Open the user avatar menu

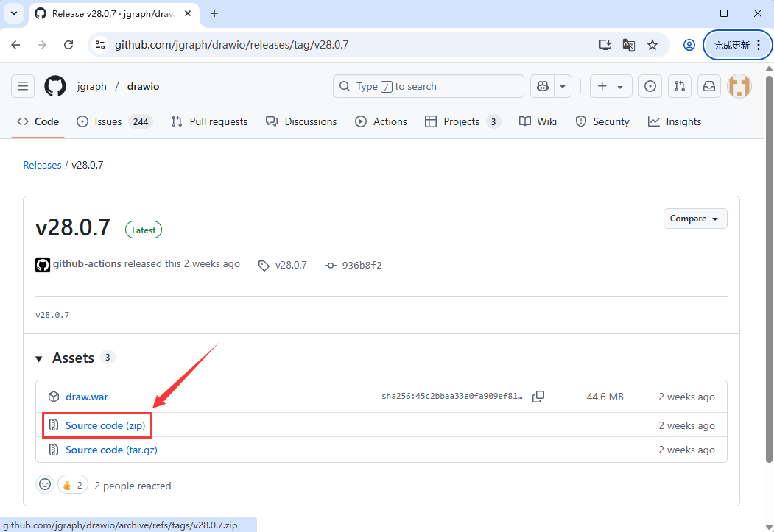(x=739, y=86)
